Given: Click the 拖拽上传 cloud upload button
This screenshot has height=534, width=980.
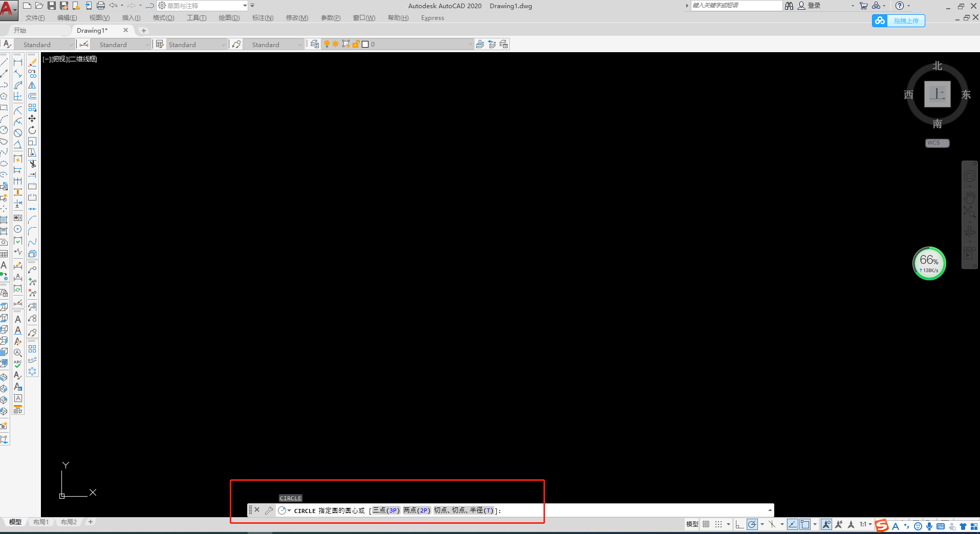Looking at the screenshot, I should click(x=898, y=20).
